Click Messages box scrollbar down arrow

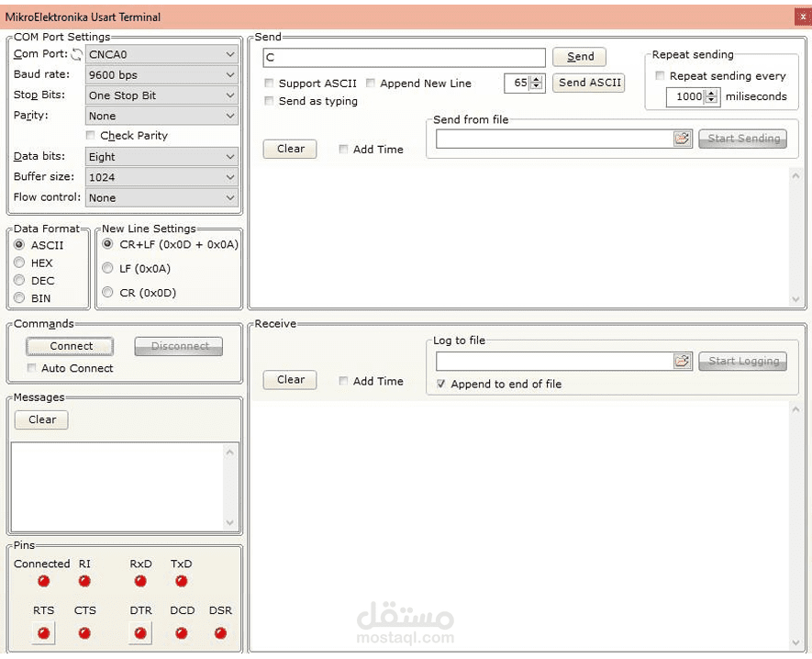click(230, 523)
